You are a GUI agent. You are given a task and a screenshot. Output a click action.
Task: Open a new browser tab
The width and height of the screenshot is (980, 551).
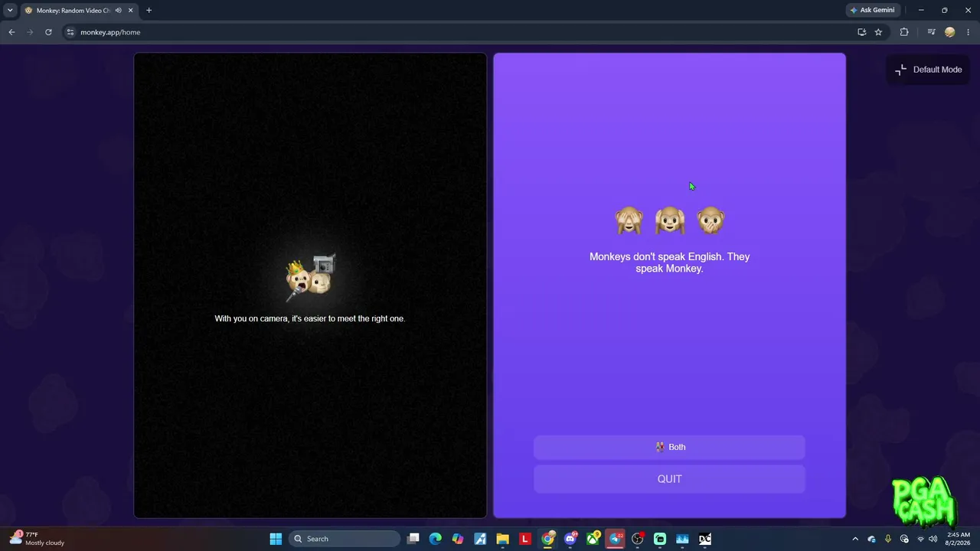[x=149, y=11]
